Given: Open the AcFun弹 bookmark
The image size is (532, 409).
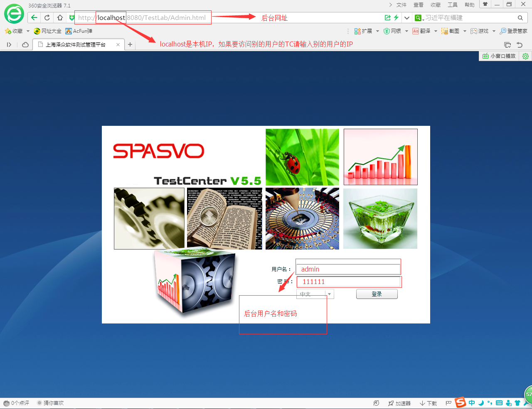Looking at the screenshot, I should (79, 31).
